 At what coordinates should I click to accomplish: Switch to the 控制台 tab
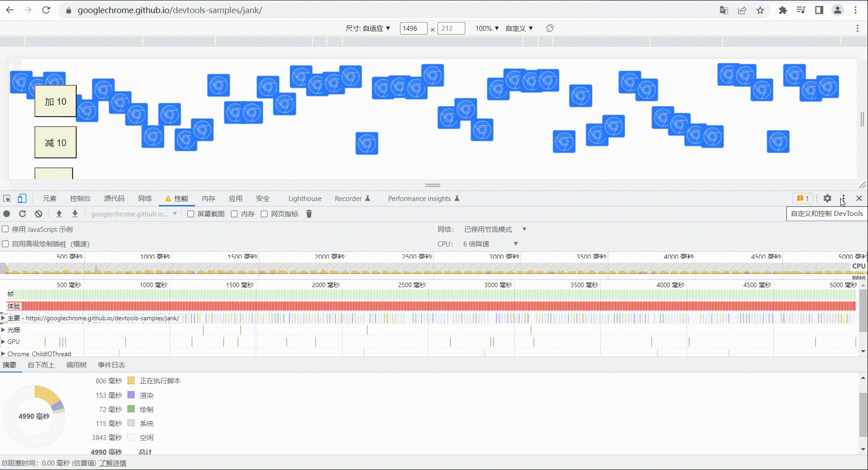click(80, 199)
